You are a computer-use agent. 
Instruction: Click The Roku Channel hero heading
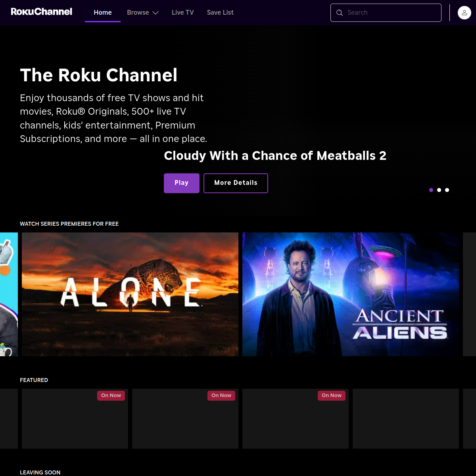pyautogui.click(x=99, y=75)
